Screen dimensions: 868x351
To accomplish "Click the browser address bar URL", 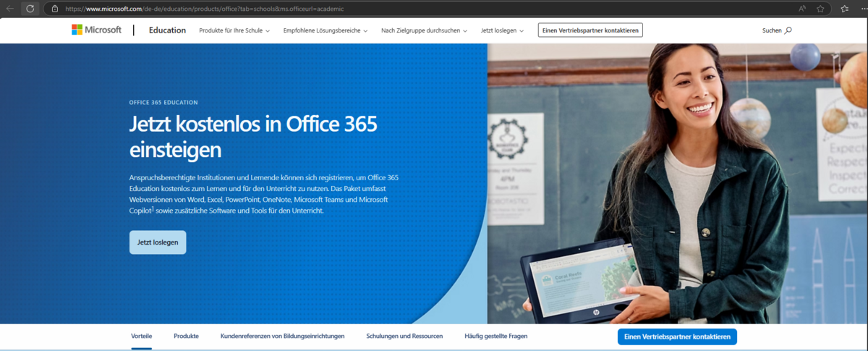I will pyautogui.click(x=217, y=9).
